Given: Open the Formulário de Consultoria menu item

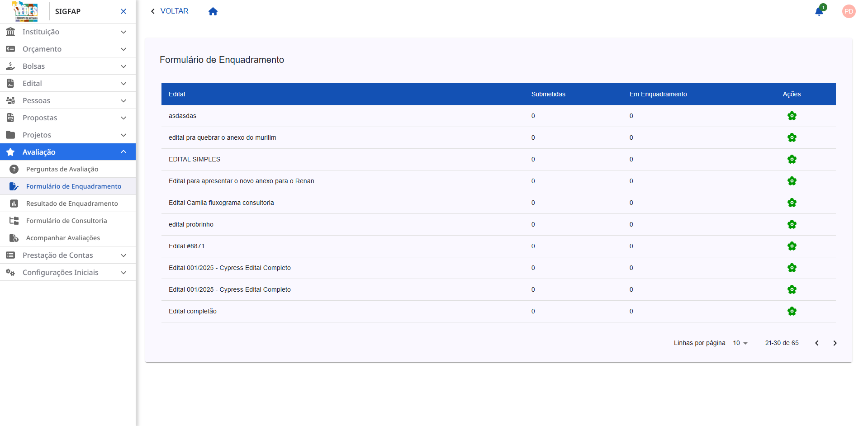Looking at the screenshot, I should pos(66,220).
